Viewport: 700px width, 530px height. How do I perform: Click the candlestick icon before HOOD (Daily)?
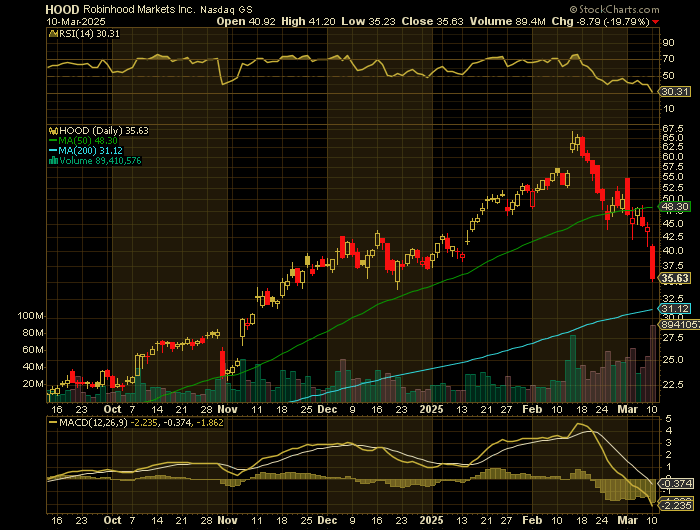click(x=53, y=131)
